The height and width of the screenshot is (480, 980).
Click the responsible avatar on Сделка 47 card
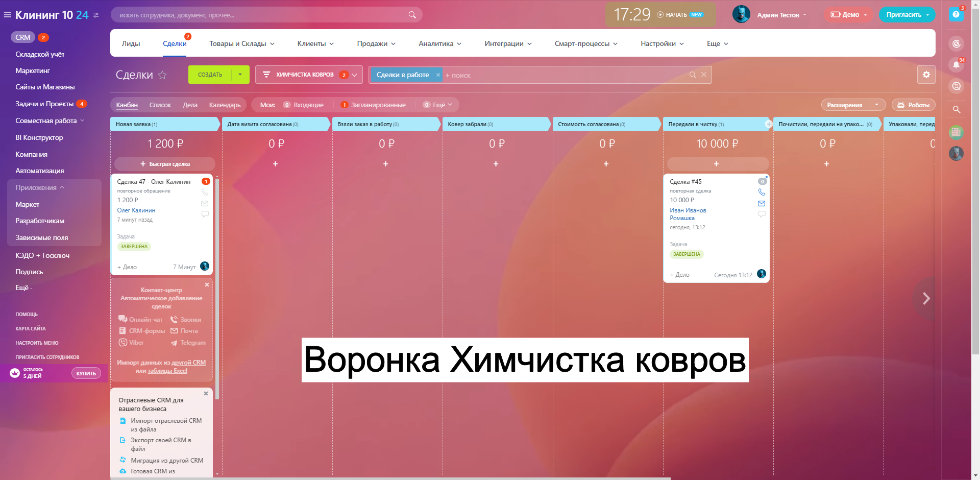pyautogui.click(x=205, y=266)
